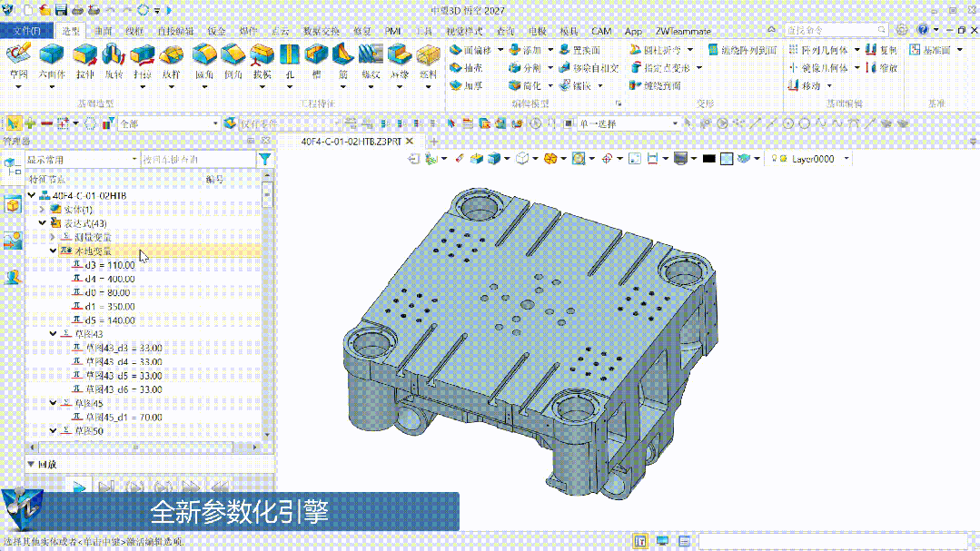Collapse the 本地变量 tree node
This screenshot has width=980, height=551.
tap(53, 251)
